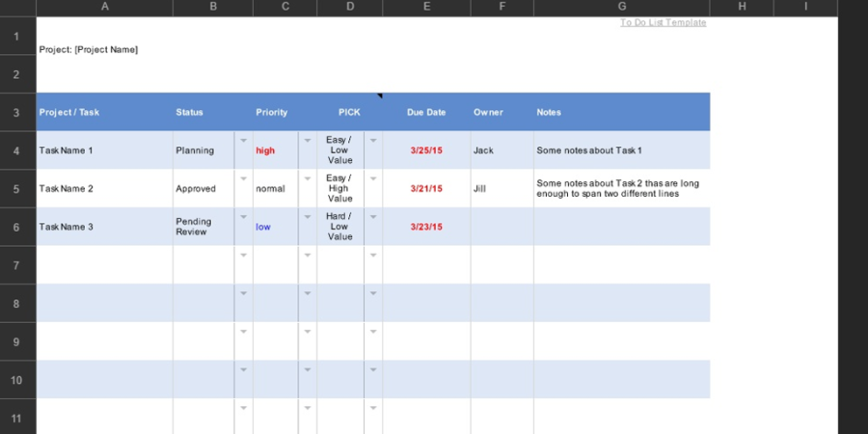Select the red 3/25/15 due date cell
This screenshot has width=868, height=434.
point(426,150)
